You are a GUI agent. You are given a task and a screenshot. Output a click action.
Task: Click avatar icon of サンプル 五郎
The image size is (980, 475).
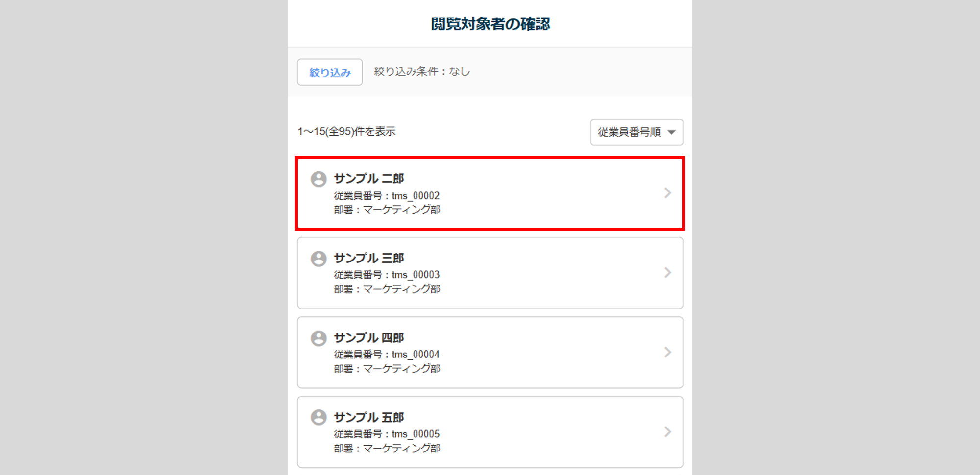(x=318, y=418)
